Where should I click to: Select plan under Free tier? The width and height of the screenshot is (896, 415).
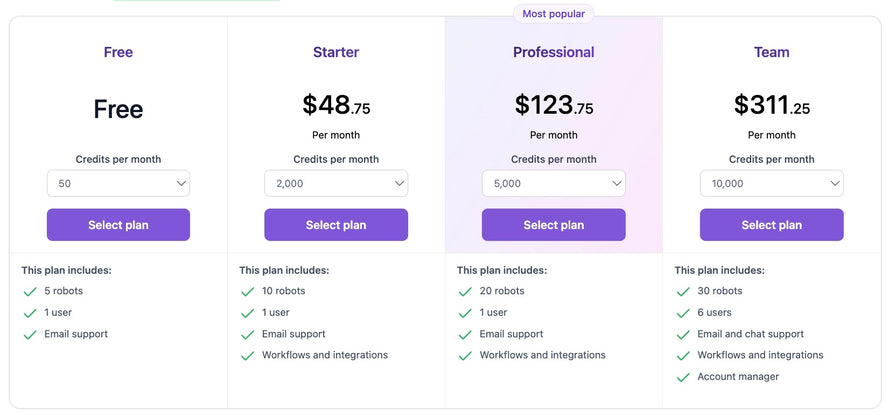(118, 225)
